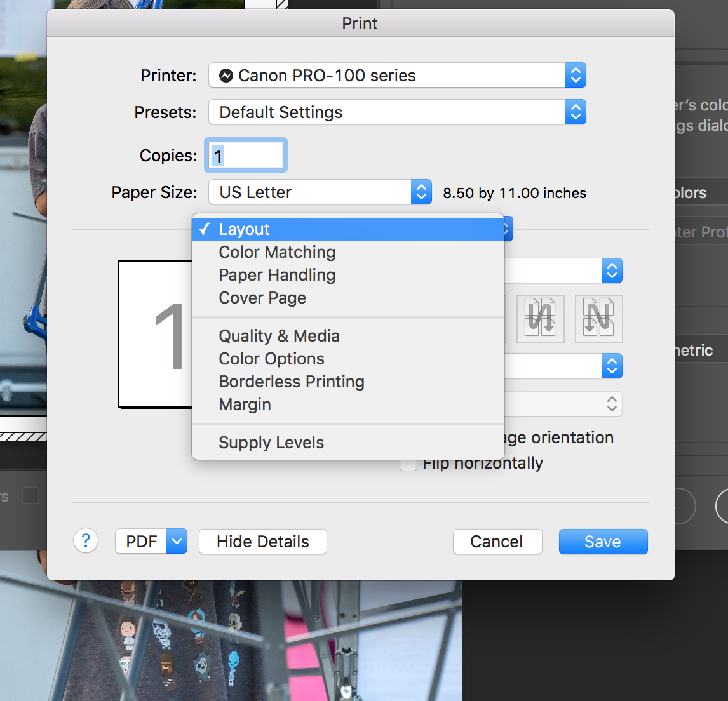The image size is (728, 701).
Task: Open Supply Levels from the pane menu
Action: 271,443
